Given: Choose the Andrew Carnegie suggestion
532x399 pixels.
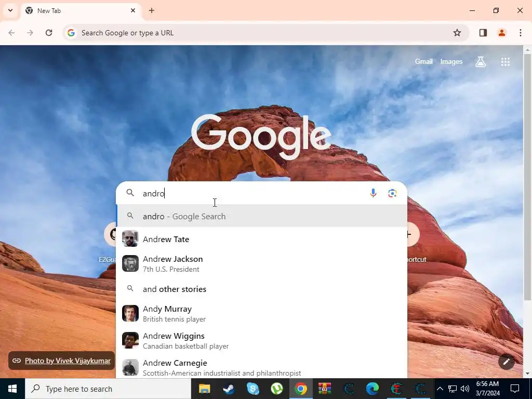Looking at the screenshot, I should coord(262,367).
